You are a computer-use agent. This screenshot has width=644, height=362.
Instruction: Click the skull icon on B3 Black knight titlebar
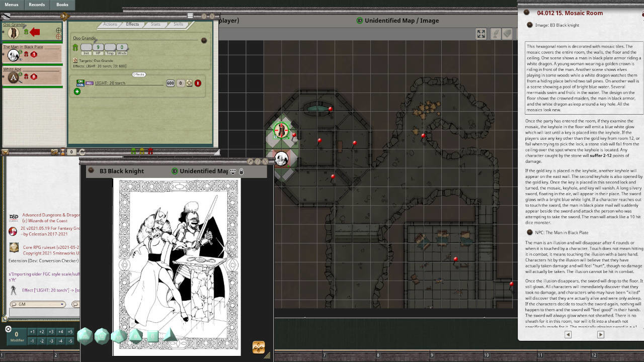tap(232, 171)
